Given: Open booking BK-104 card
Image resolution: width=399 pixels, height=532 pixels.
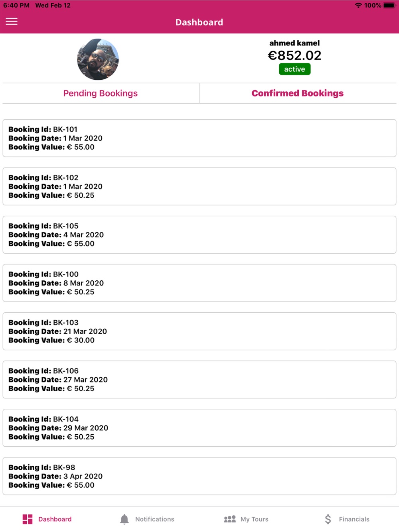Looking at the screenshot, I should (199, 428).
